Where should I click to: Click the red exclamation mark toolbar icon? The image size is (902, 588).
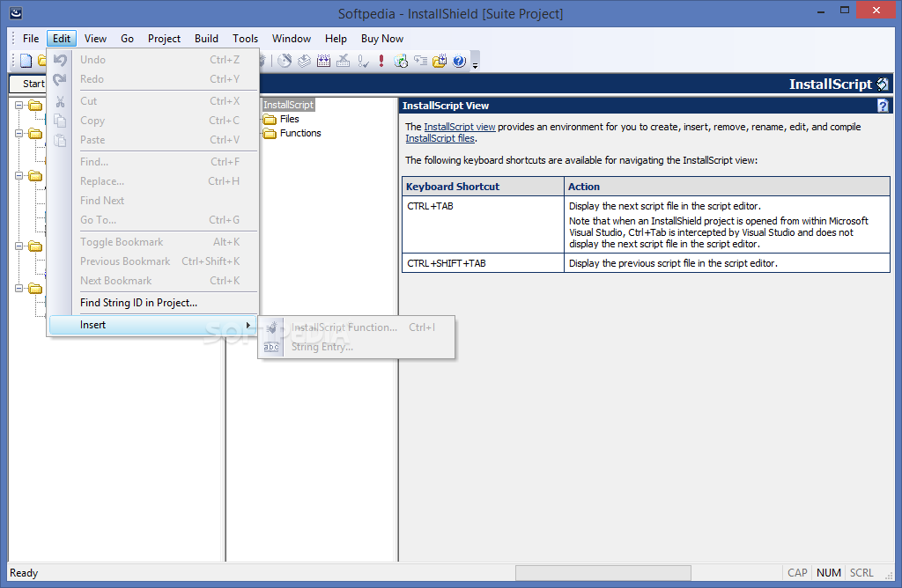[381, 61]
